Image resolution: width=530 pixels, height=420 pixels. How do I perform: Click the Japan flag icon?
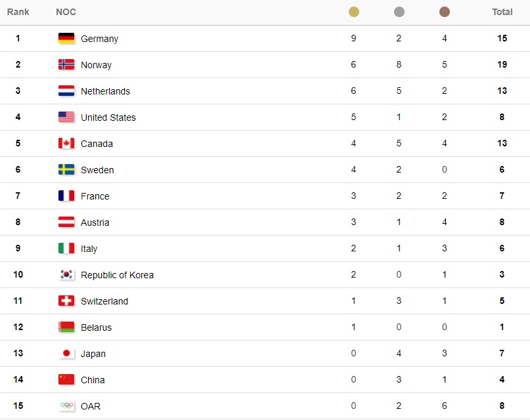66,353
